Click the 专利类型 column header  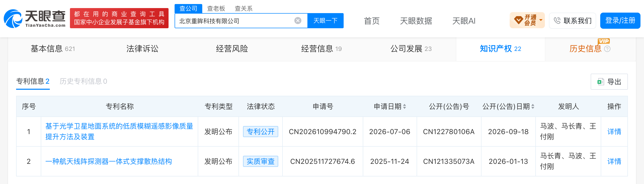[x=218, y=106]
